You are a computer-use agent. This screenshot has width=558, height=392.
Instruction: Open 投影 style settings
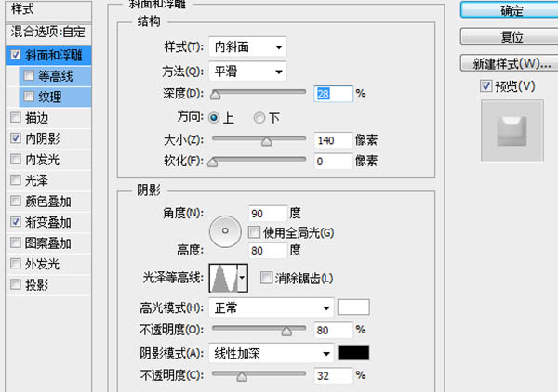(36, 284)
